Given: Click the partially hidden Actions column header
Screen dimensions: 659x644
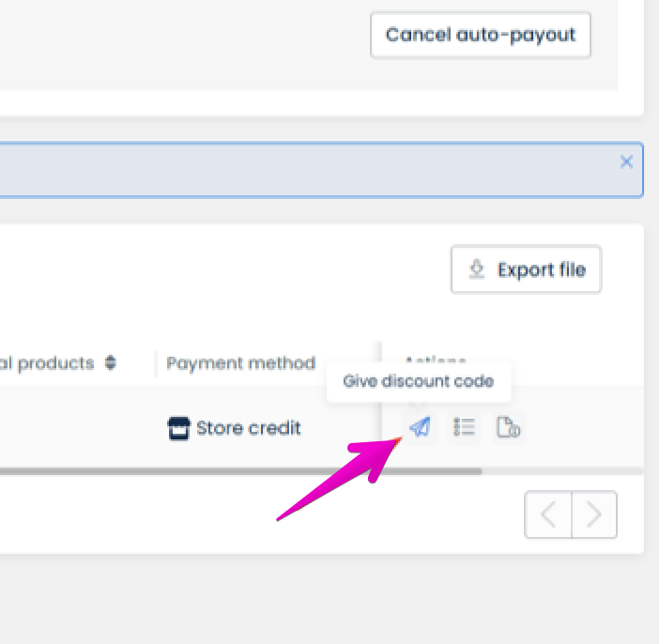Looking at the screenshot, I should 436,360.
